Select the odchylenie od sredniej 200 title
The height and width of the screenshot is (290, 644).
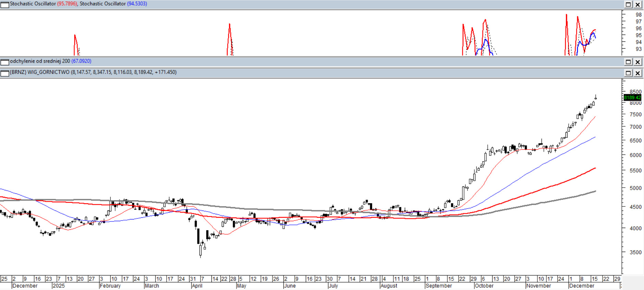pyautogui.click(x=40, y=61)
